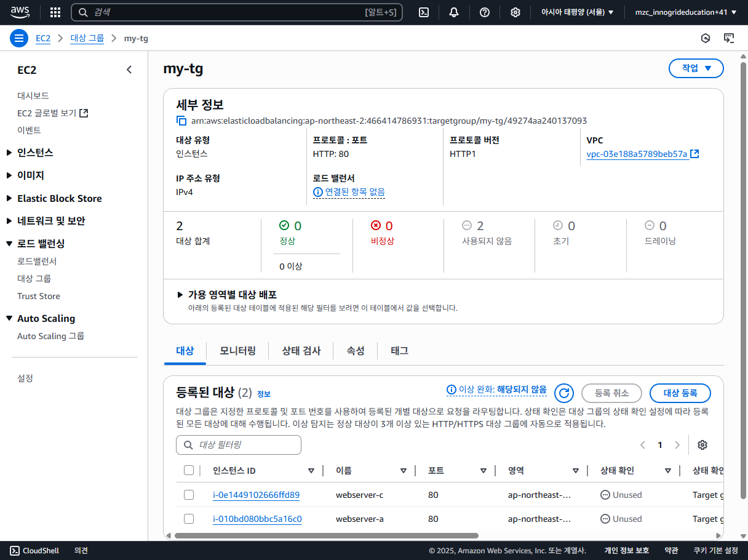Open VPC link vpc-03e188a5789beb57a
Viewport: 748px width, 560px height.
(637, 154)
